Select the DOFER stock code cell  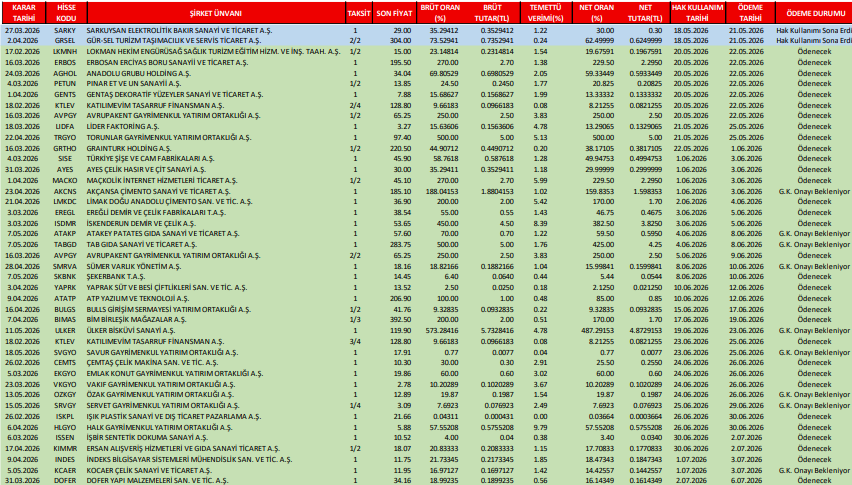pos(65,481)
